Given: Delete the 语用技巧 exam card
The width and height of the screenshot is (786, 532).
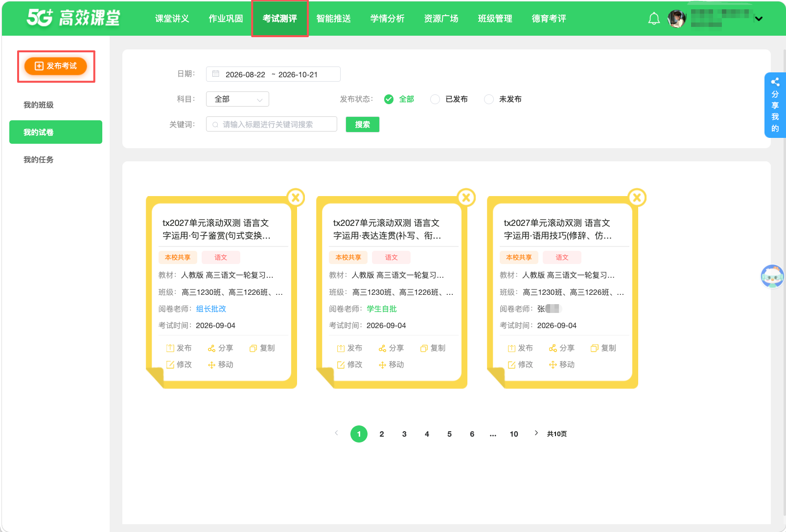Looking at the screenshot, I should (x=637, y=198).
